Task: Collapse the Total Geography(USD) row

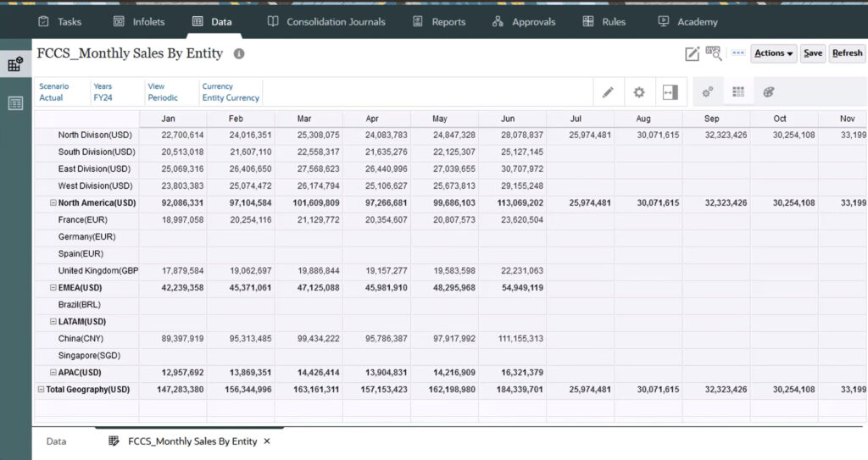Action: 41,390
